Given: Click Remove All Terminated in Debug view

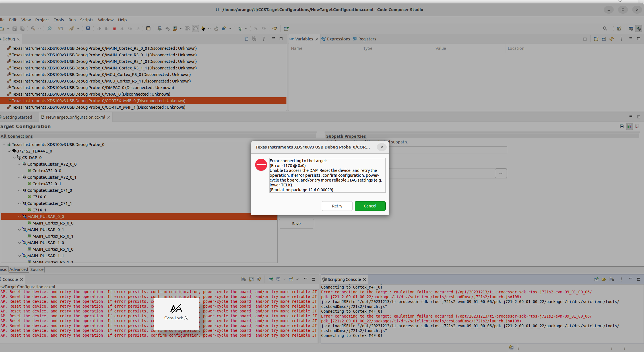Looking at the screenshot, I should [254, 39].
